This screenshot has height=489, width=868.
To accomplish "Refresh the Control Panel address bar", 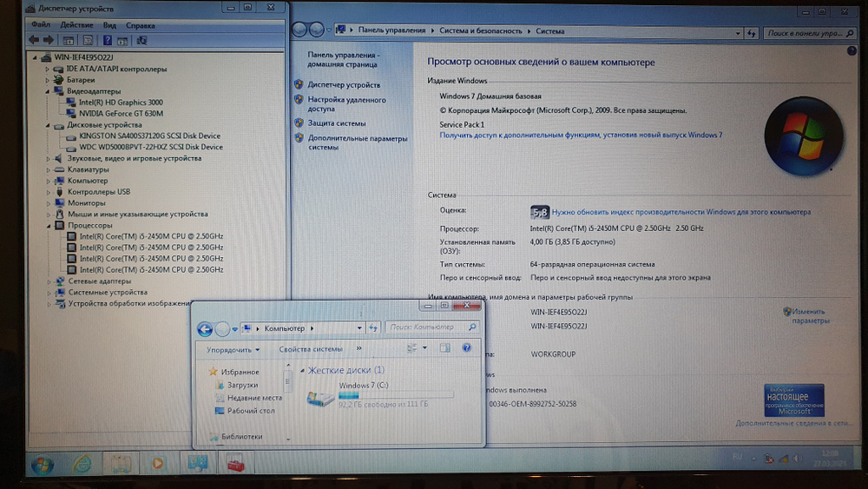I will pos(751,33).
